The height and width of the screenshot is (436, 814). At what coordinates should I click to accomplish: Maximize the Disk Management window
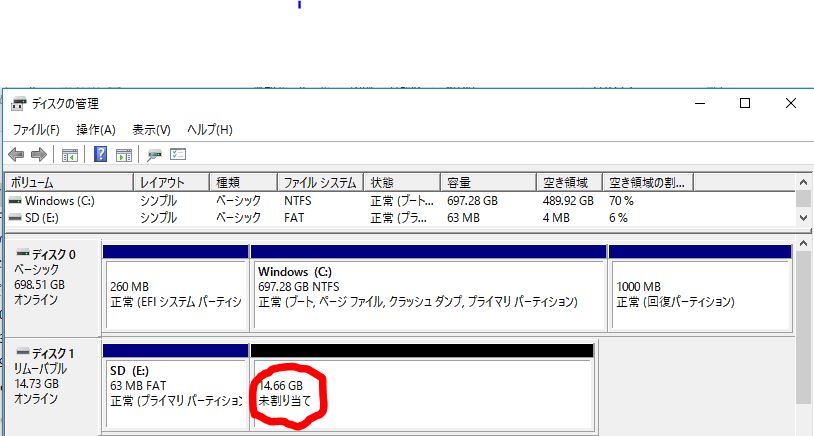[745, 103]
